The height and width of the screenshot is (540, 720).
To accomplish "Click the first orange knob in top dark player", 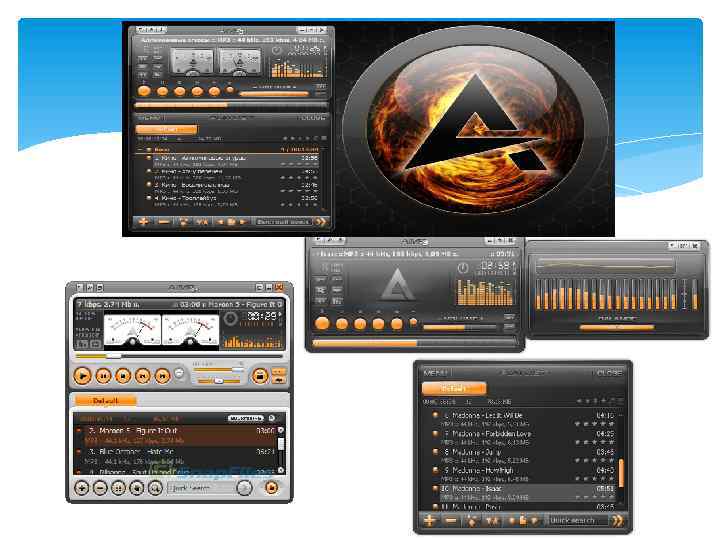I will tap(144, 91).
